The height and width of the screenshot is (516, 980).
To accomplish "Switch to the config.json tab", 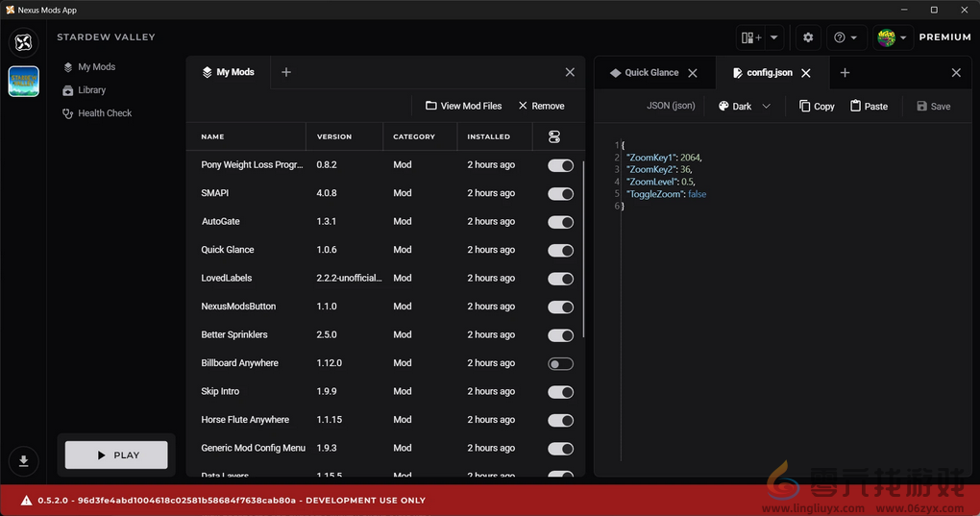I will point(769,73).
